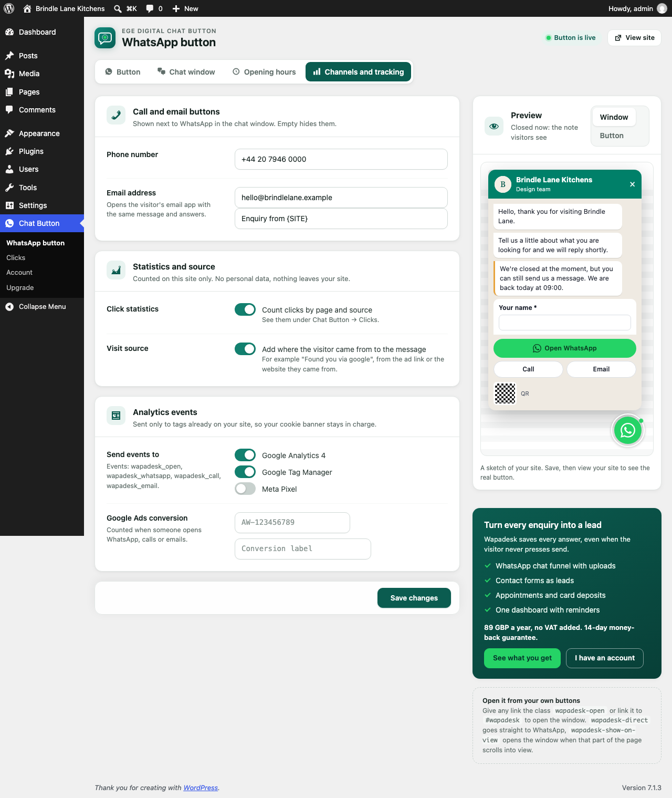
Task: Toggle the Click statistics switch
Action: [x=245, y=309]
